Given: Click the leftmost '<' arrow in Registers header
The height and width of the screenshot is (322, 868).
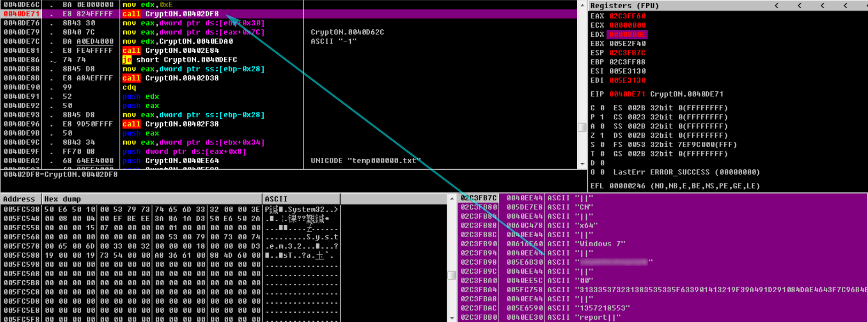Looking at the screenshot, I should (x=776, y=6).
